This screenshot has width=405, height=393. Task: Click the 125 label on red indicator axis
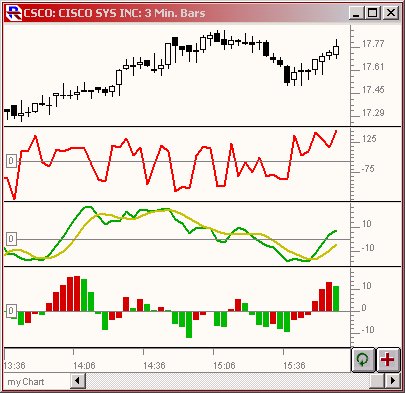coord(369,139)
